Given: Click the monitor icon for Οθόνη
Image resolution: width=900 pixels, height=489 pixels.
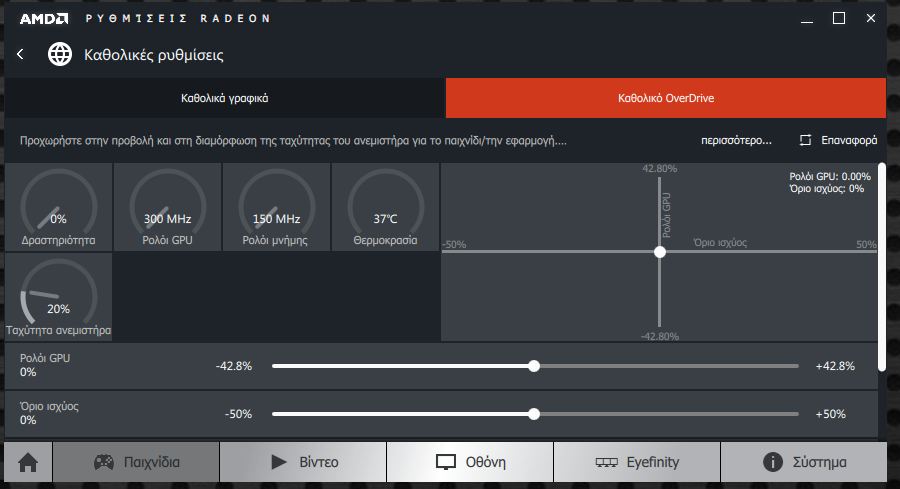Looking at the screenshot, I should 446,462.
